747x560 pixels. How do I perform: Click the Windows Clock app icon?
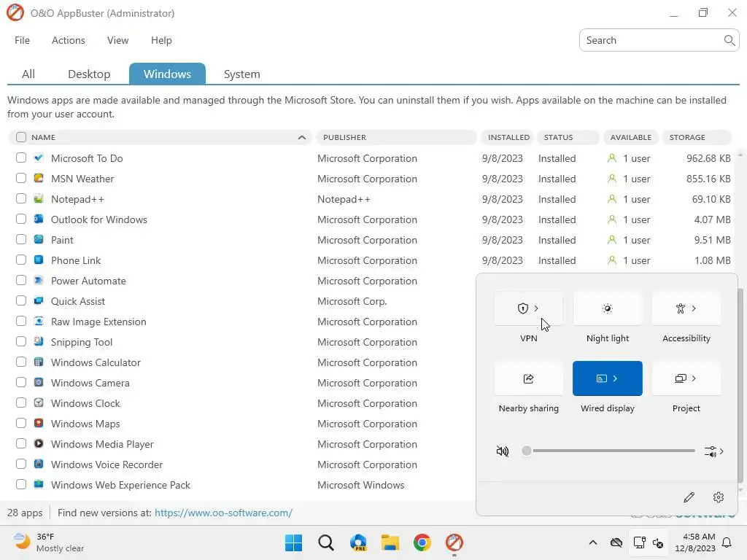[39, 402]
